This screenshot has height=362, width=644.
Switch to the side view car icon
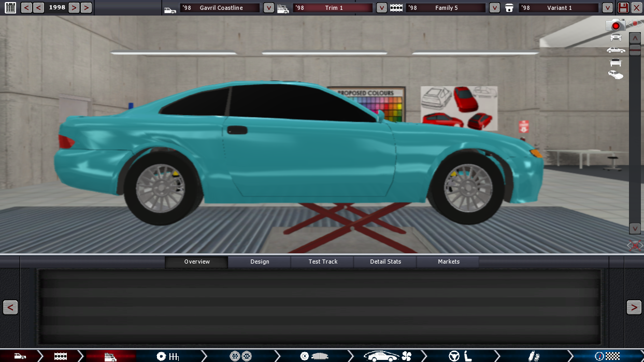pos(616,50)
